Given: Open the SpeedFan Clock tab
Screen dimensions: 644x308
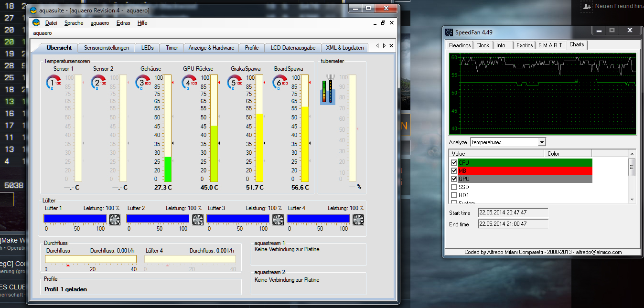Looking at the screenshot, I should point(483,45).
